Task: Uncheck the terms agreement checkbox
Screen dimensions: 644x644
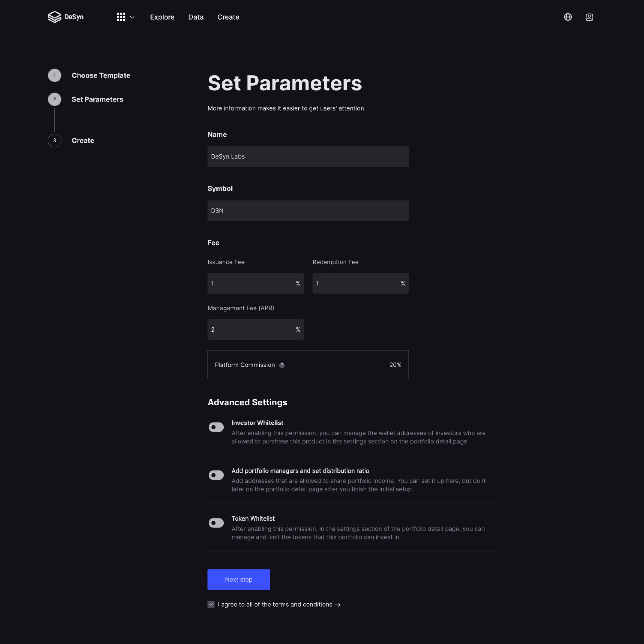Action: pyautogui.click(x=211, y=604)
